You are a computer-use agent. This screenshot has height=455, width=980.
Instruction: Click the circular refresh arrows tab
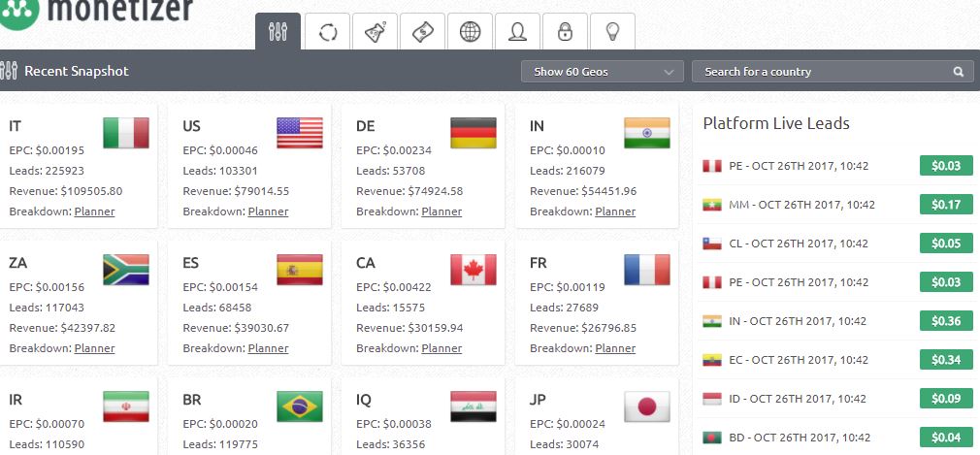tap(327, 32)
